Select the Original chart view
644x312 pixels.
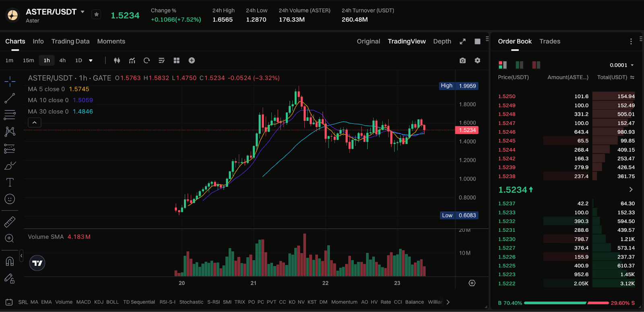click(368, 41)
